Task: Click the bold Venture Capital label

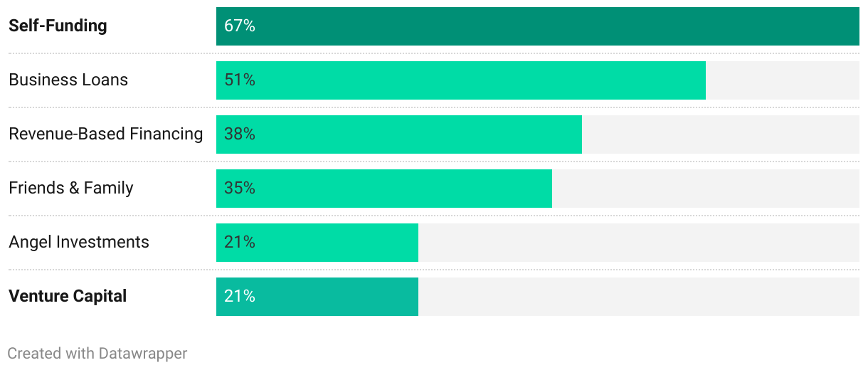Action: click(68, 296)
